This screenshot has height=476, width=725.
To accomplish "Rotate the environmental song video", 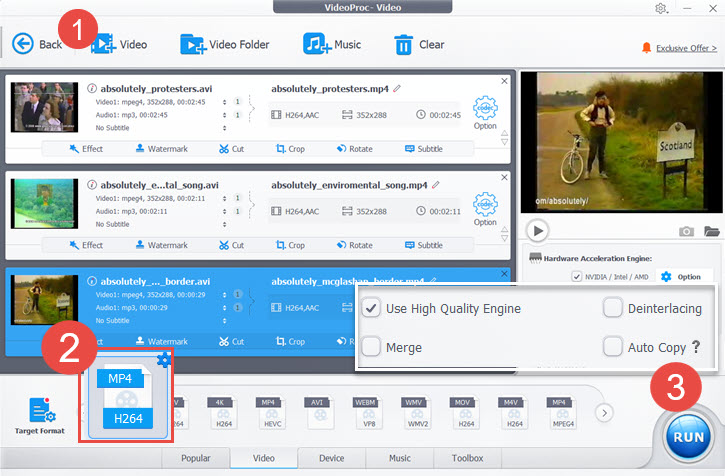I will (355, 245).
